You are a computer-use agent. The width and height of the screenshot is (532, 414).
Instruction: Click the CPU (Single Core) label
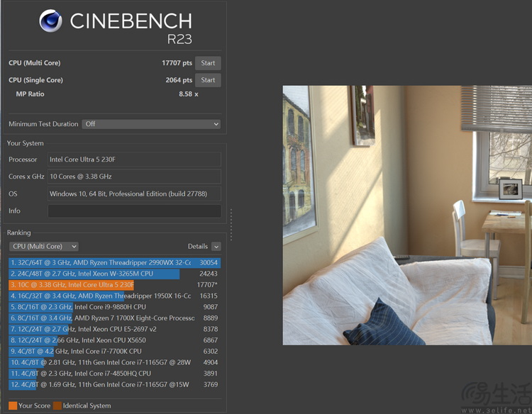click(35, 80)
